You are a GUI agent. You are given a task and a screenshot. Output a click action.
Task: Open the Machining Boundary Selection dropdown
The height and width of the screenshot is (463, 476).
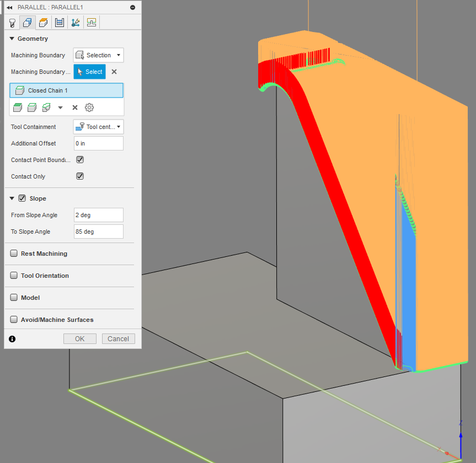point(98,55)
